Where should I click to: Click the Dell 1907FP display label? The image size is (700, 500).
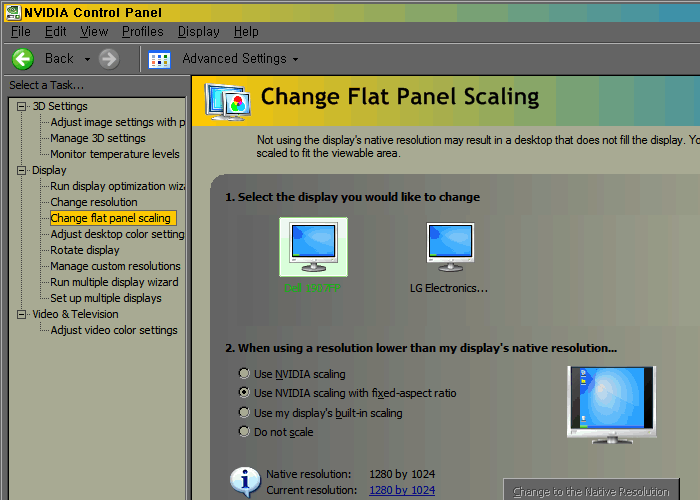[312, 288]
